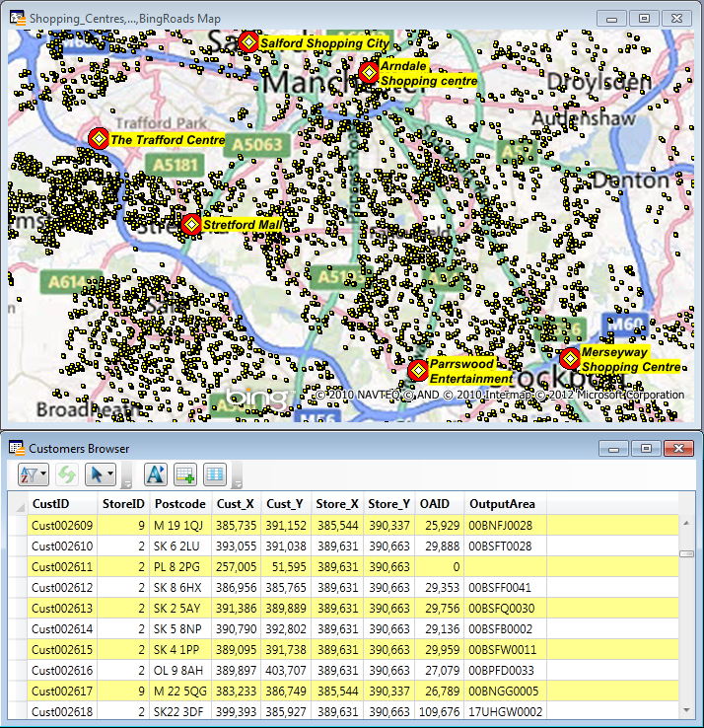Click the Stretford Mall map marker
704x728 pixels.
(x=191, y=225)
